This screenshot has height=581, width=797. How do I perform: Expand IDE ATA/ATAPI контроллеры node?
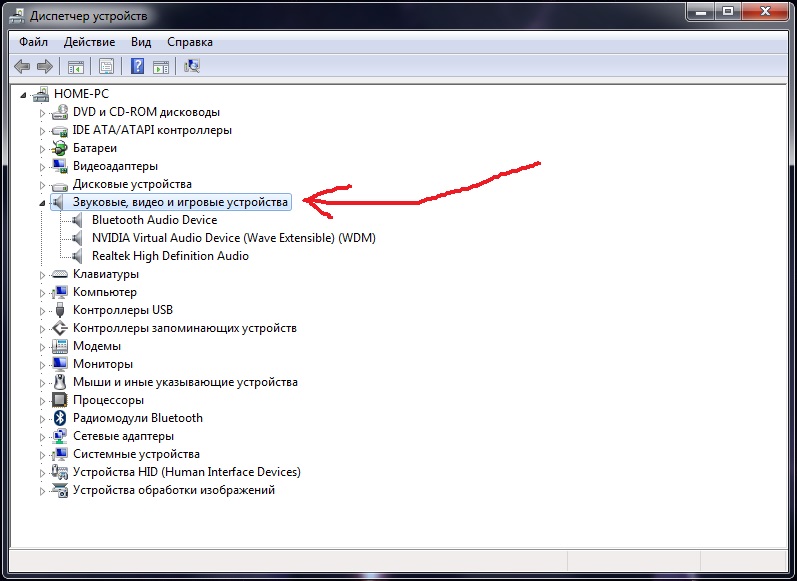point(43,131)
